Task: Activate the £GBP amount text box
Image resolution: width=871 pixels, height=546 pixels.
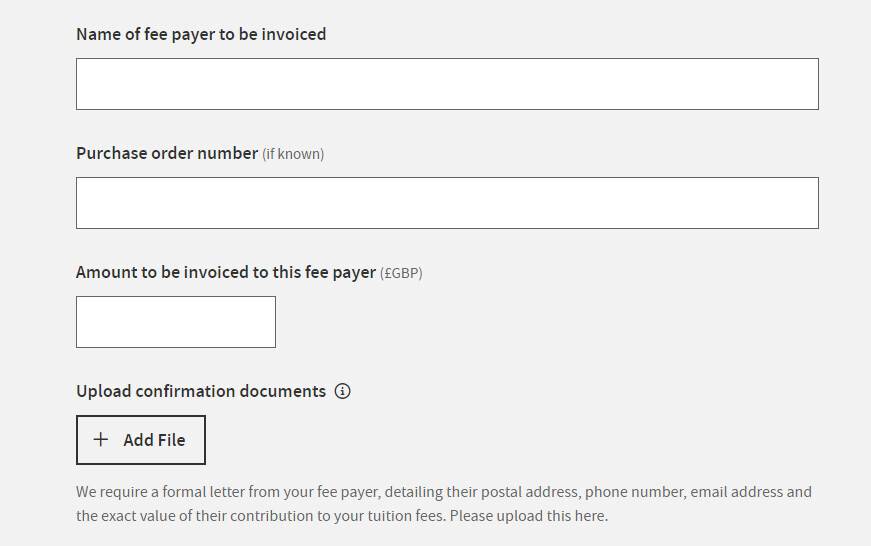Action: (x=176, y=322)
